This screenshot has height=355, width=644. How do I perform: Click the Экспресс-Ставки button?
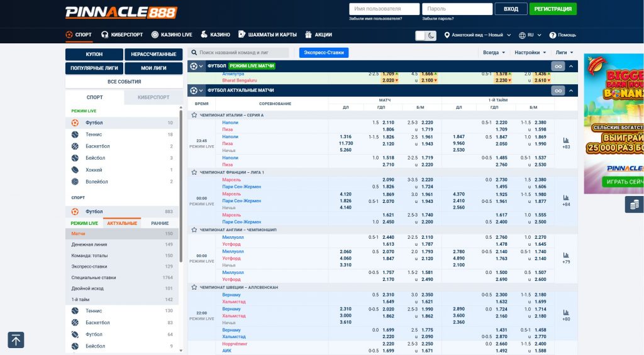point(323,53)
